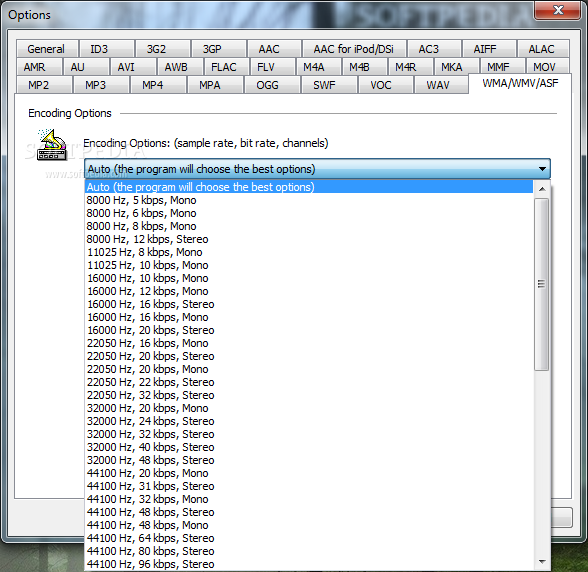Pick 32000 Hz, 48 kbps, Stereo
This screenshot has height=572, width=588.
pos(309,460)
